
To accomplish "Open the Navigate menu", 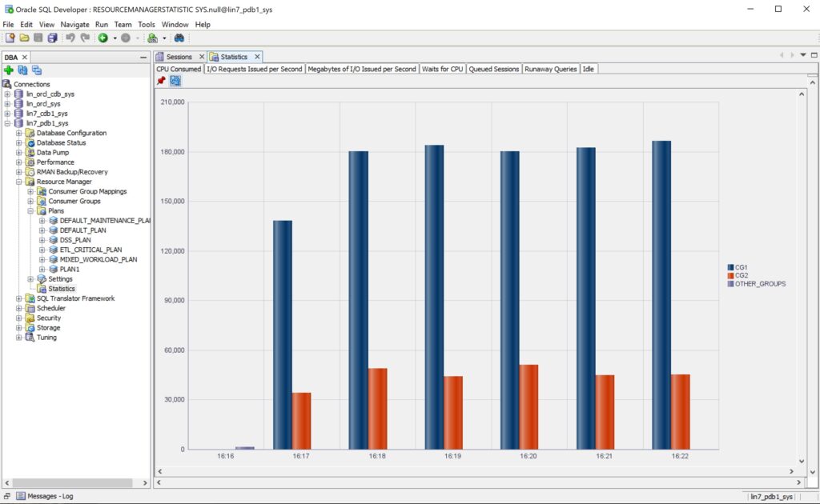I will click(x=74, y=25).
